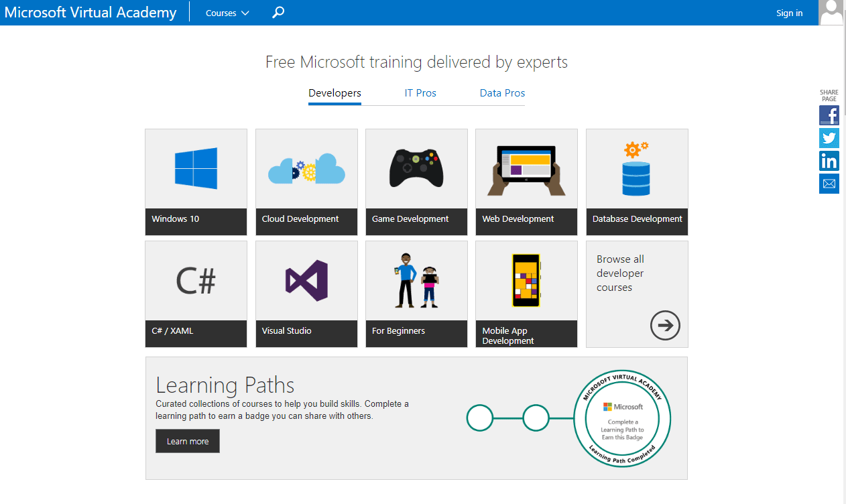Open Cloud Development clouds tile
Viewport: 846px width, 504px height.
(306, 182)
